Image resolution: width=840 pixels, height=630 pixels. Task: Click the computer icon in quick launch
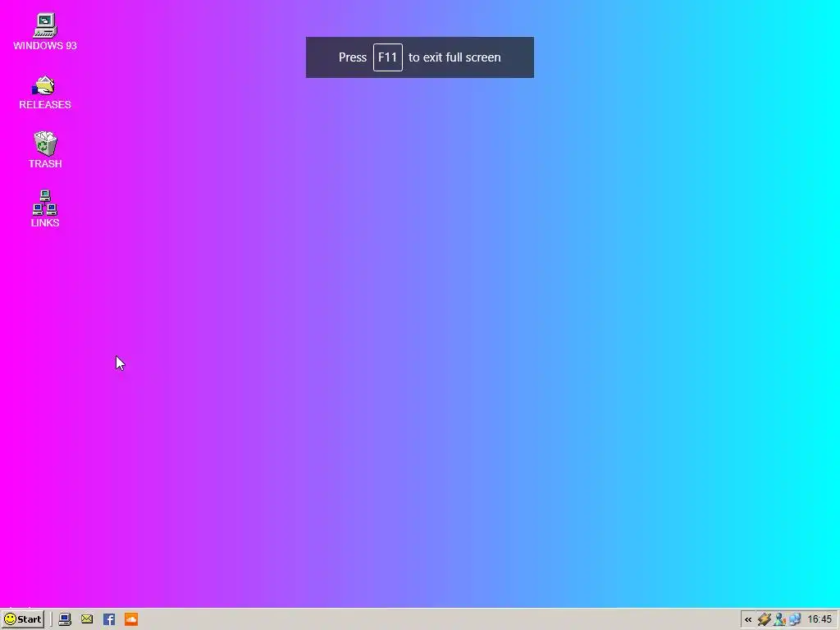click(x=65, y=619)
